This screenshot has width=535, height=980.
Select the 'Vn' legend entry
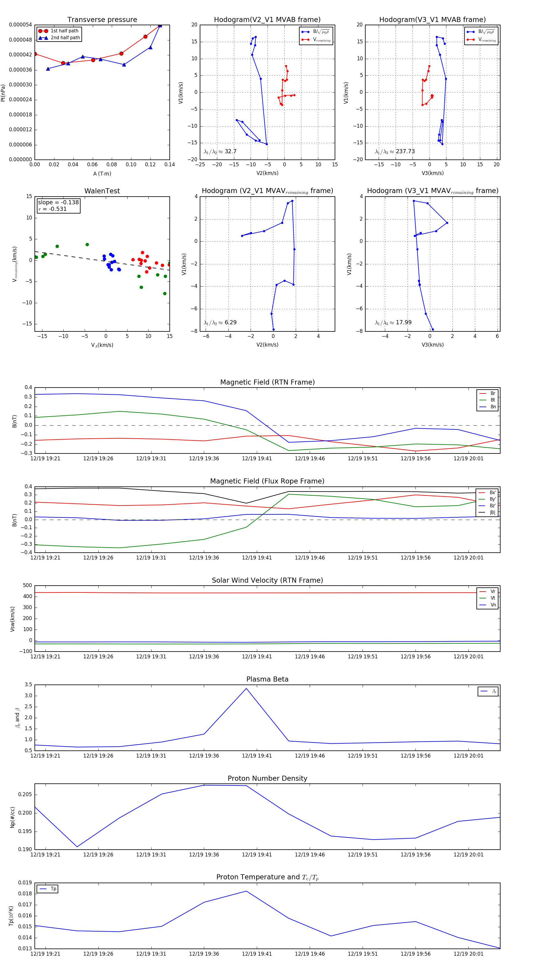pos(487,605)
